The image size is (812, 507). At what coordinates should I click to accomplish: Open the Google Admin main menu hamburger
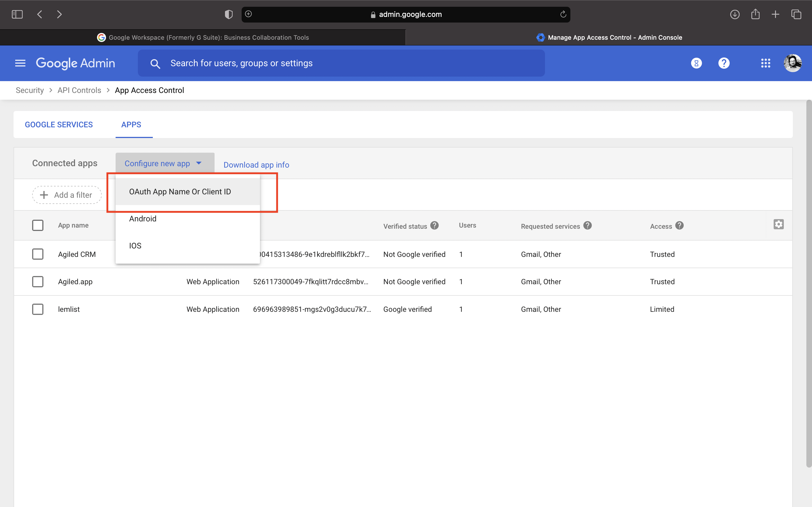[x=20, y=63]
